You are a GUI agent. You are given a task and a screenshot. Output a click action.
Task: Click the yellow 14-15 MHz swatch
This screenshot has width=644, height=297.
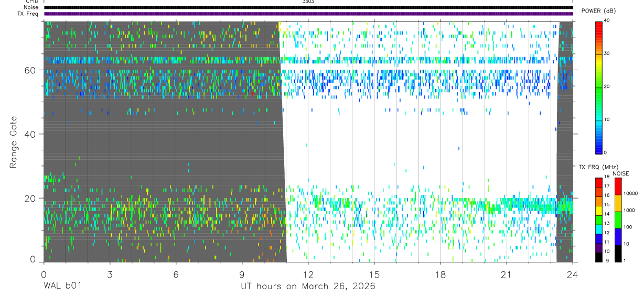(x=599, y=210)
